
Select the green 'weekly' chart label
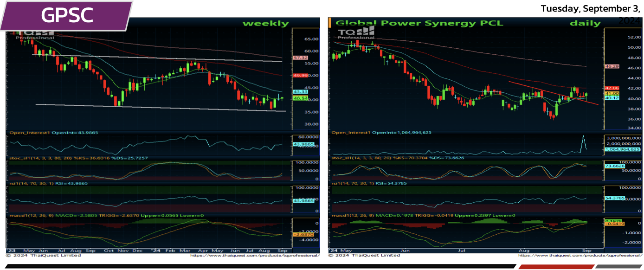tap(265, 24)
